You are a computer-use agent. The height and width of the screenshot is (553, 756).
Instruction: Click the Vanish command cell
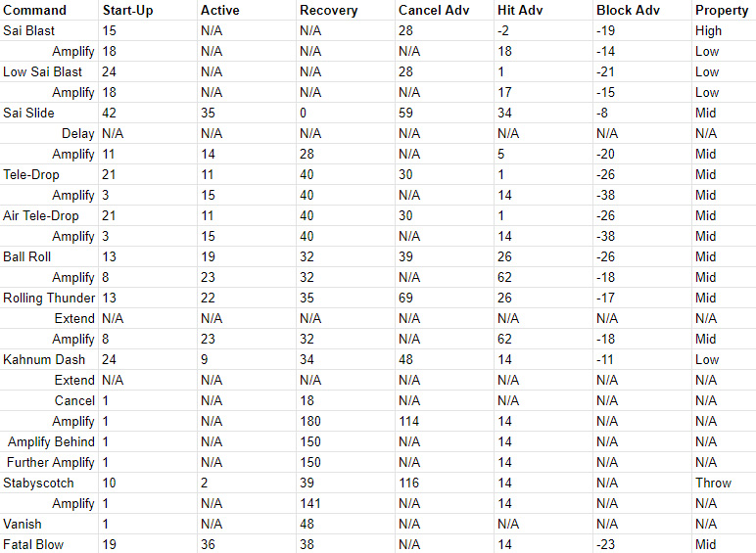pyautogui.click(x=49, y=524)
